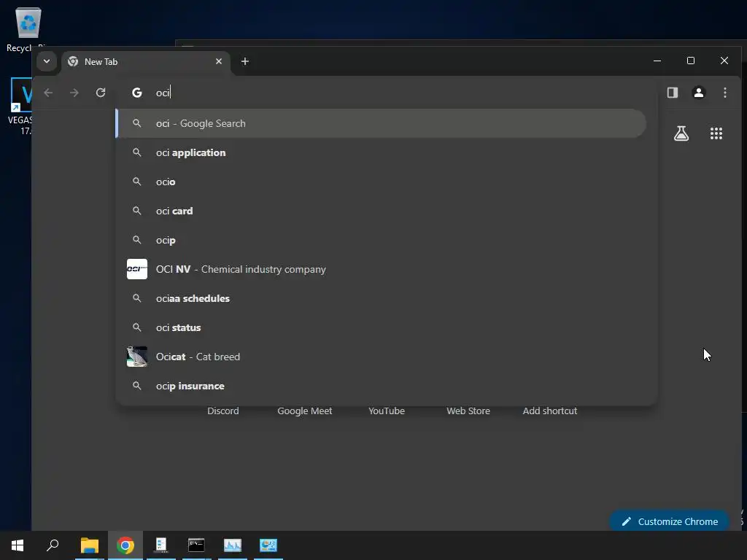Pick the 'ocio' suggestion
Image resolution: width=747 pixels, height=560 pixels.
pyautogui.click(x=381, y=182)
